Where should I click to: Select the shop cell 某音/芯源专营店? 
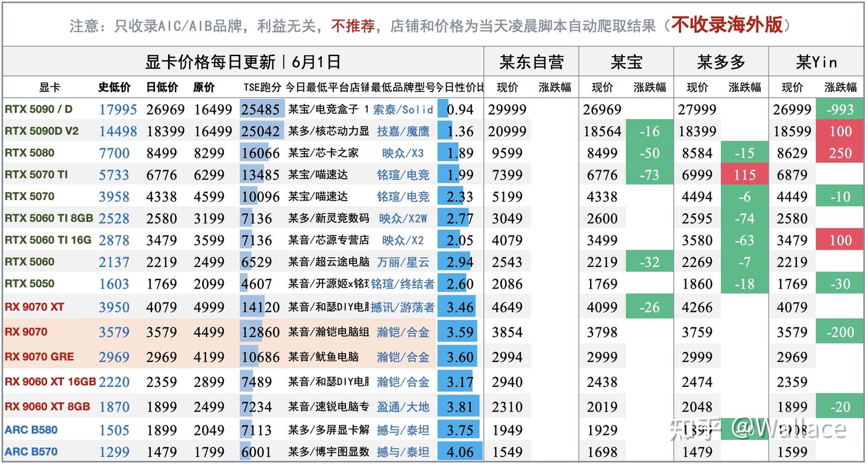(x=329, y=240)
